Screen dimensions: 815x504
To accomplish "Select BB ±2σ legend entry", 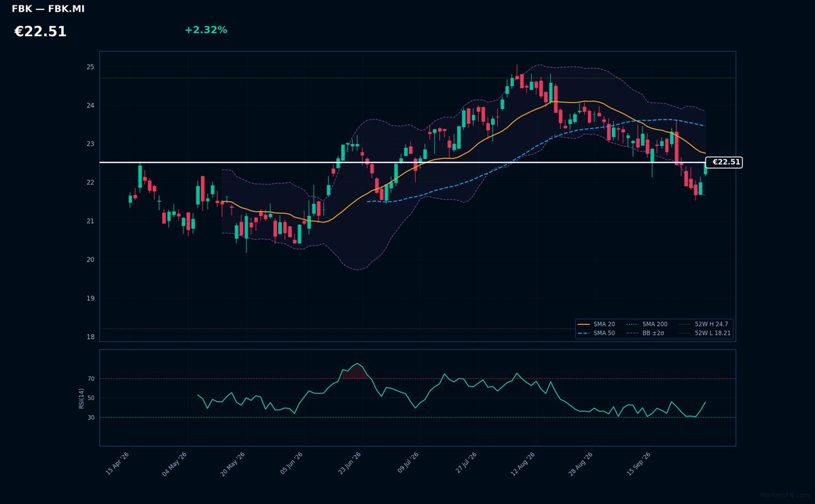I will coord(645,334).
